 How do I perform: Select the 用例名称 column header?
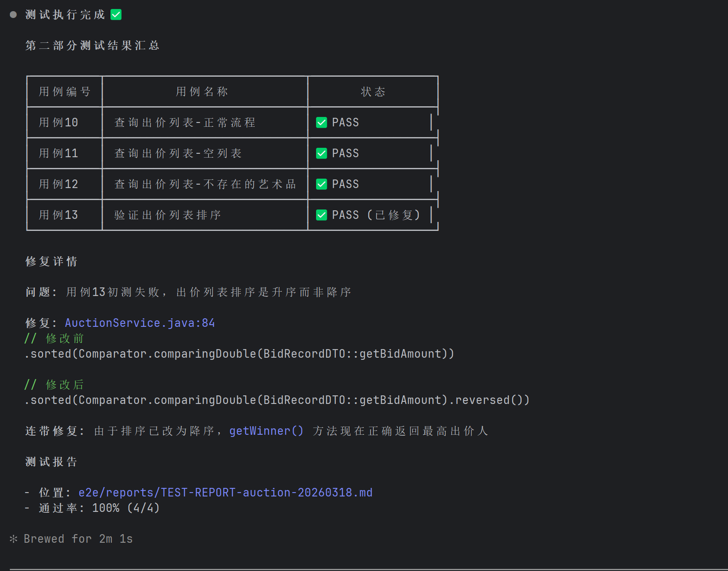[202, 91]
